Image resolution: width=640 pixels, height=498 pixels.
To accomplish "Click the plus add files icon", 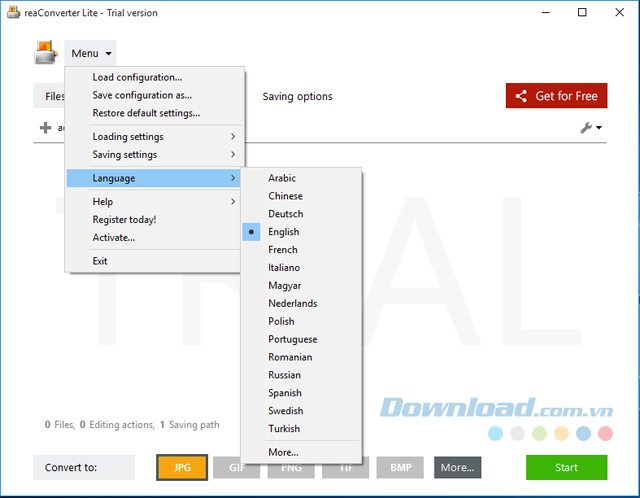I will (45, 128).
